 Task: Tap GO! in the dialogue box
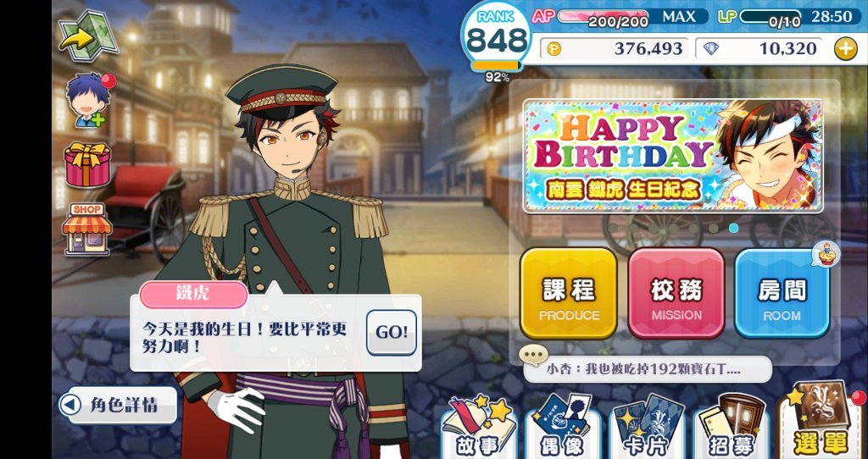392,332
